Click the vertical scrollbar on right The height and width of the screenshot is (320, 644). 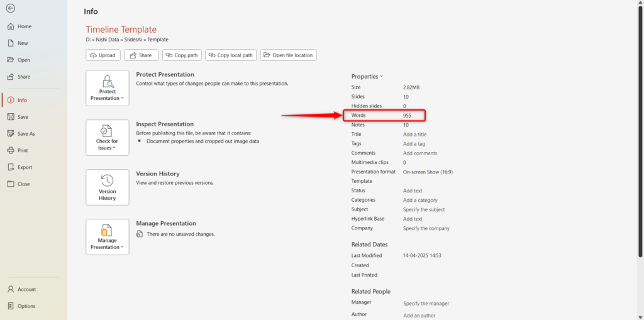640,126
